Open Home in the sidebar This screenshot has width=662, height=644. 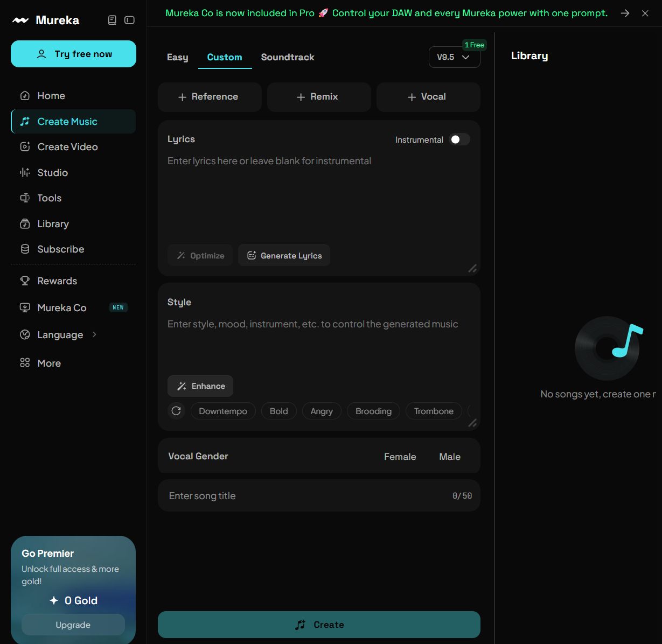[x=73, y=96]
